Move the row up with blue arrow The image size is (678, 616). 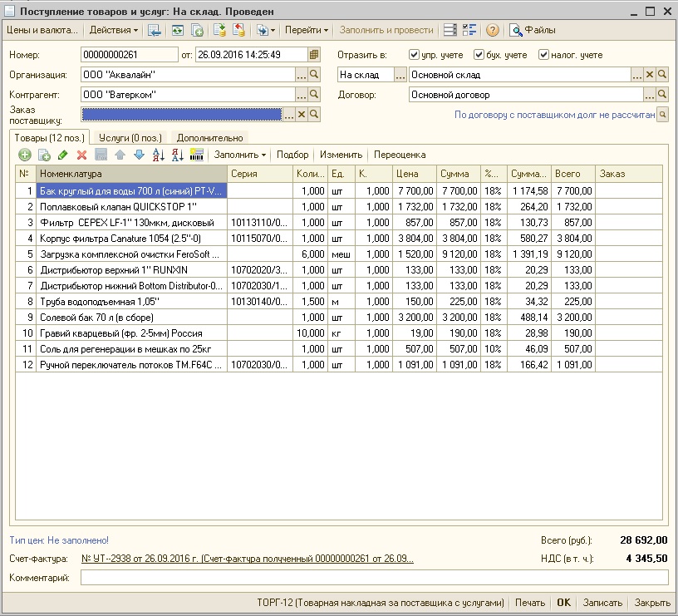120,155
